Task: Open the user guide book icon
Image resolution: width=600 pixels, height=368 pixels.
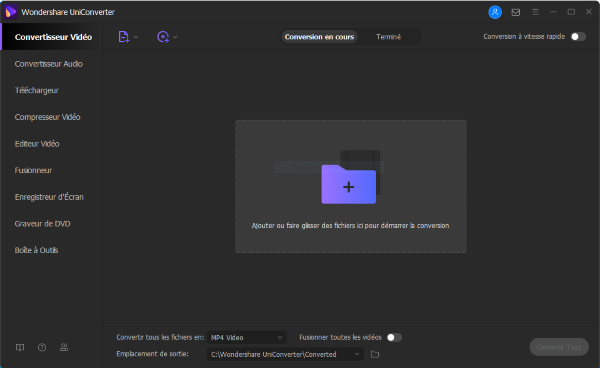Action: click(20, 347)
